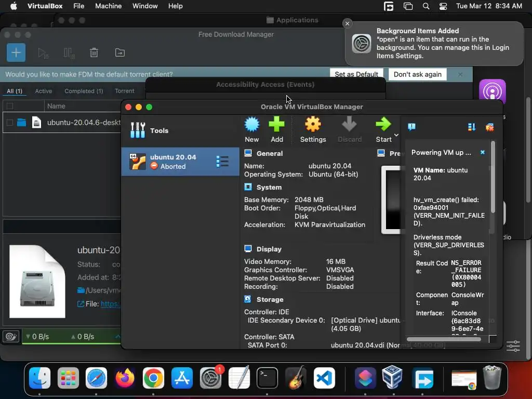The width and height of the screenshot is (532, 399).
Task: Open Control Center in menu bar
Action: (x=443, y=6)
